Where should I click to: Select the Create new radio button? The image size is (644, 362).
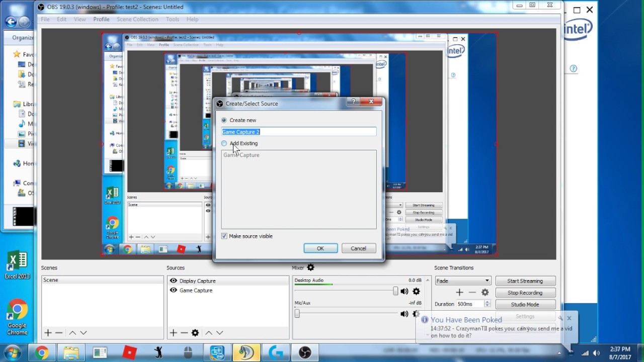click(x=224, y=120)
